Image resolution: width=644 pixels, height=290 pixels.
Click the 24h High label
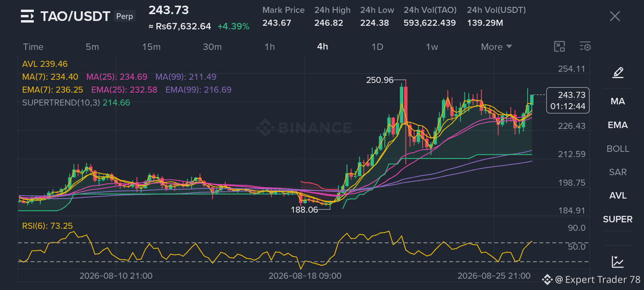332,10
